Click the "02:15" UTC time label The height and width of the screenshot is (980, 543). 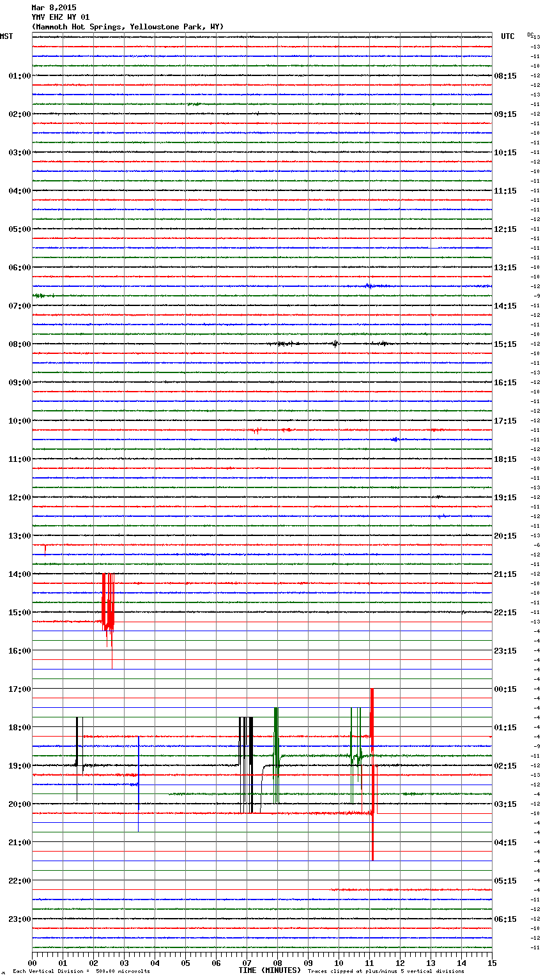[505, 765]
